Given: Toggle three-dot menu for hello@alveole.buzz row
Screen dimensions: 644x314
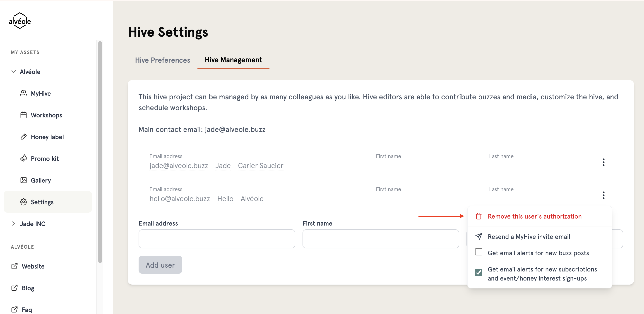Looking at the screenshot, I should [603, 195].
